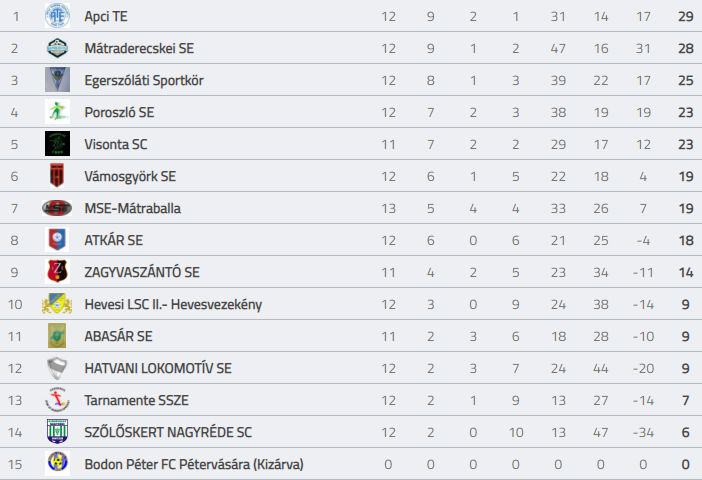
Task: Open the Mátraderecskei SE team page
Action: click(139, 48)
